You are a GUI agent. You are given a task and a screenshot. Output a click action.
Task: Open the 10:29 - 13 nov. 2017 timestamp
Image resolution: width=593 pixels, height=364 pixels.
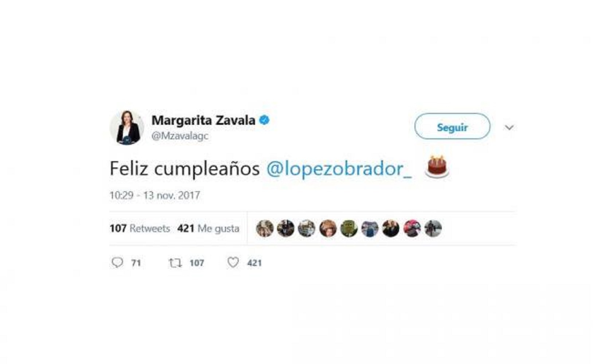point(155,195)
